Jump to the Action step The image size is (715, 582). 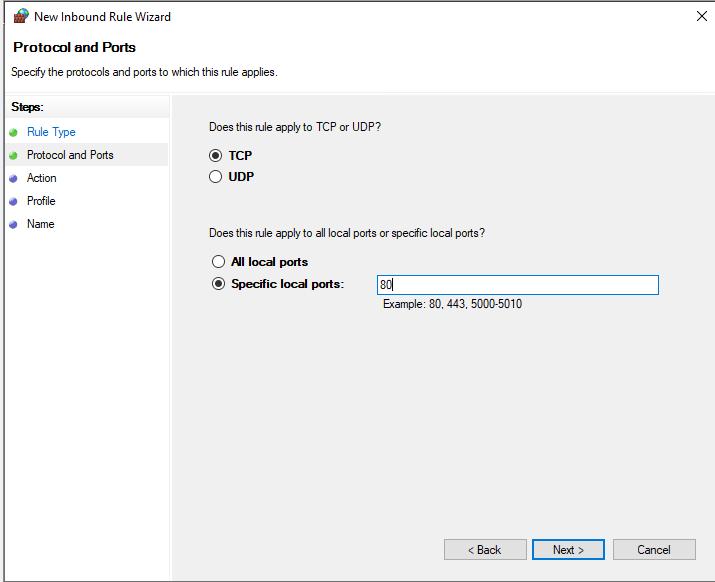tap(41, 178)
